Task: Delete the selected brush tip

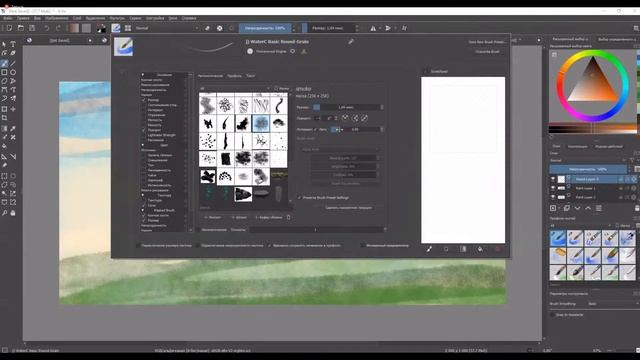Action: tap(289, 217)
